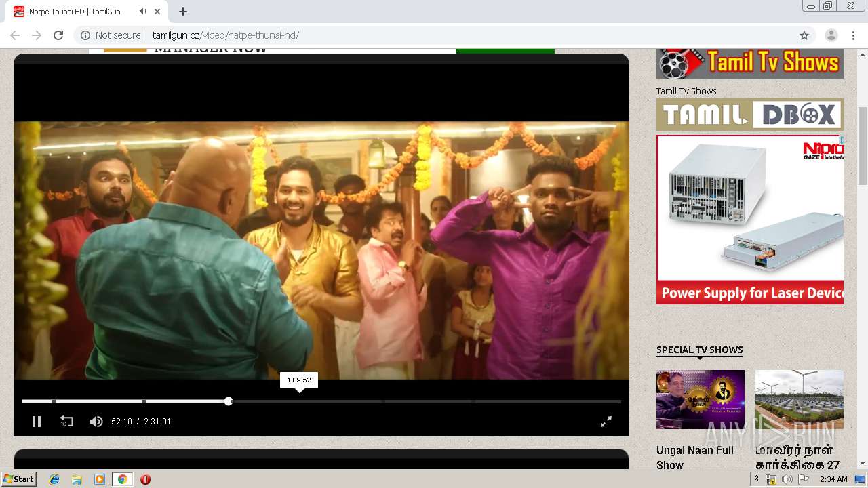Viewport: 868px width, 488px height.
Task: Open the memorial grounds show thumbnail
Action: (x=800, y=399)
